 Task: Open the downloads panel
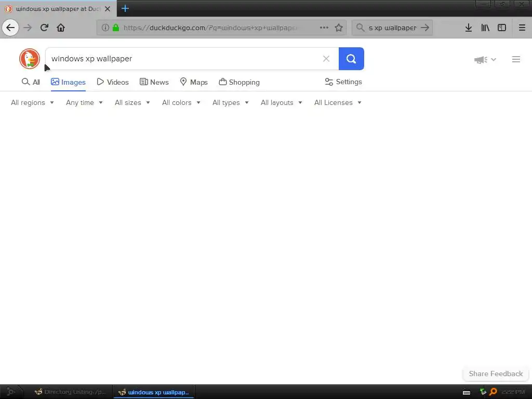[x=469, y=28]
